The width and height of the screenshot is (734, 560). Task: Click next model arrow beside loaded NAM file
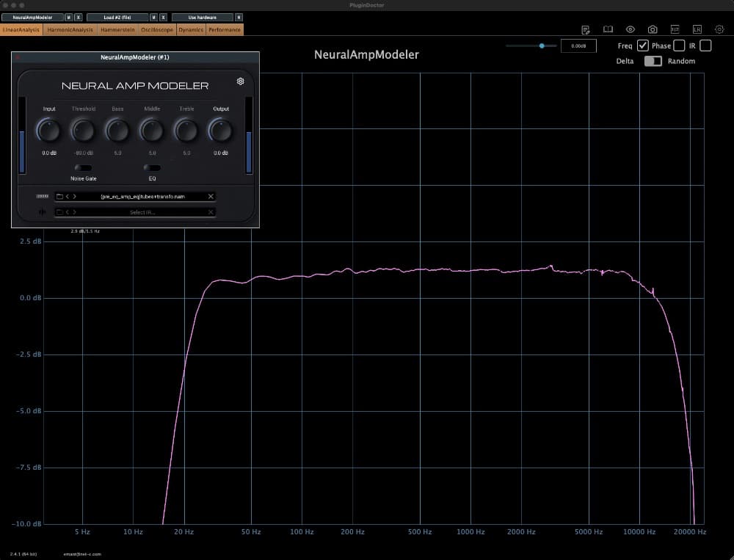click(74, 197)
